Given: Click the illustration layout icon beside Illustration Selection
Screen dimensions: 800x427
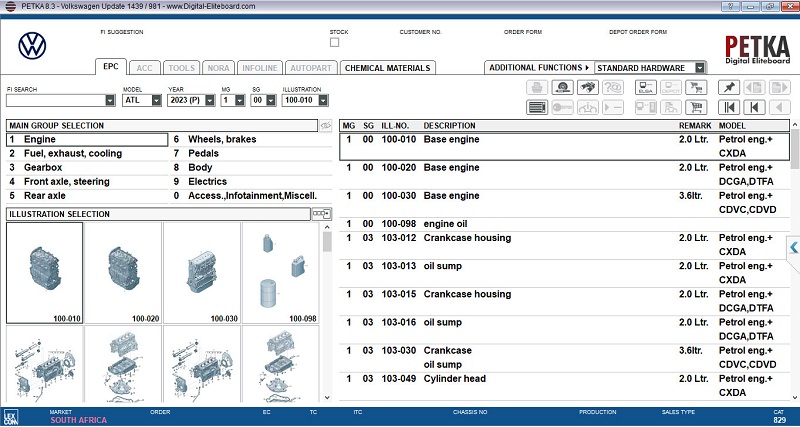Looking at the screenshot, I should (x=320, y=214).
